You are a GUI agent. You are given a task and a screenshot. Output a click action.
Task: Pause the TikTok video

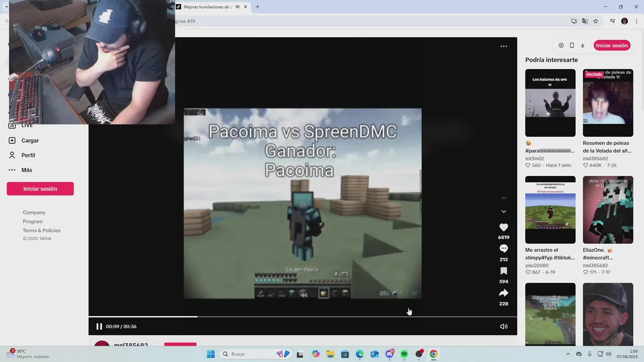tap(99, 326)
